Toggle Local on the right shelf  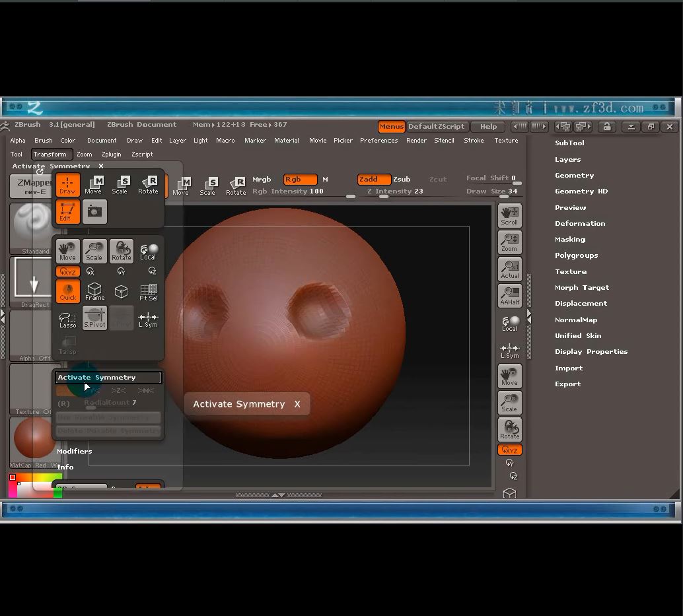(x=510, y=324)
